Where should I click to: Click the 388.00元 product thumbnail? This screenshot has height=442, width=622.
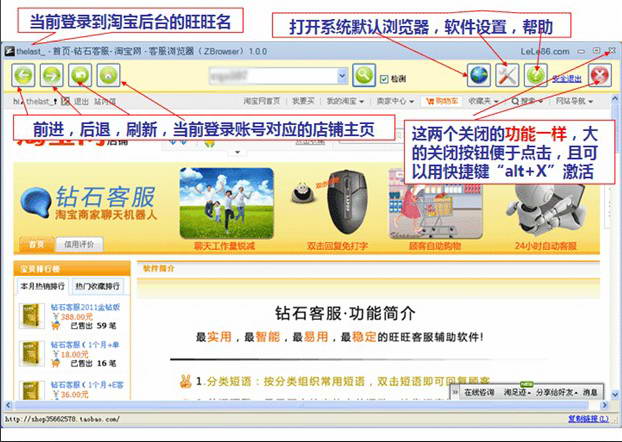click(x=32, y=316)
